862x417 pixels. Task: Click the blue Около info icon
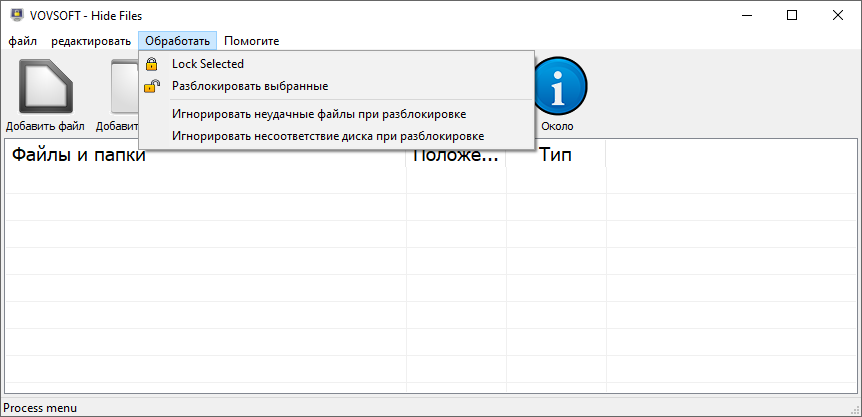pos(559,87)
